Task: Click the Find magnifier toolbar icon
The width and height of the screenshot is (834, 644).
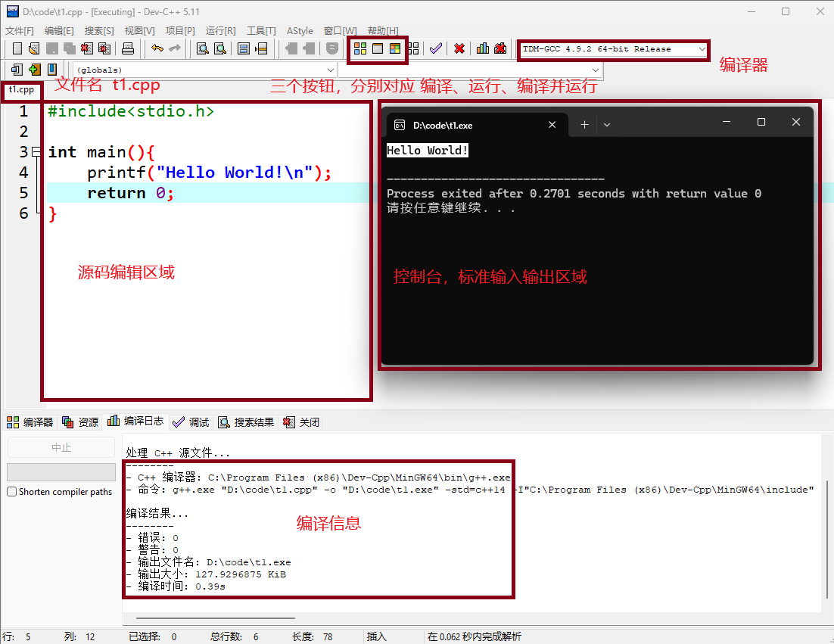Action: (203, 49)
